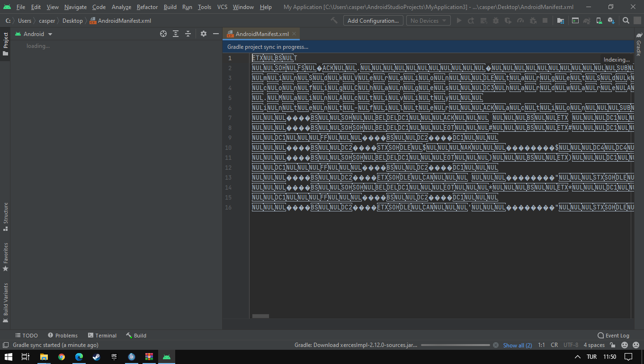
Task: Switch to the Terminal tool tab
Action: 102,335
